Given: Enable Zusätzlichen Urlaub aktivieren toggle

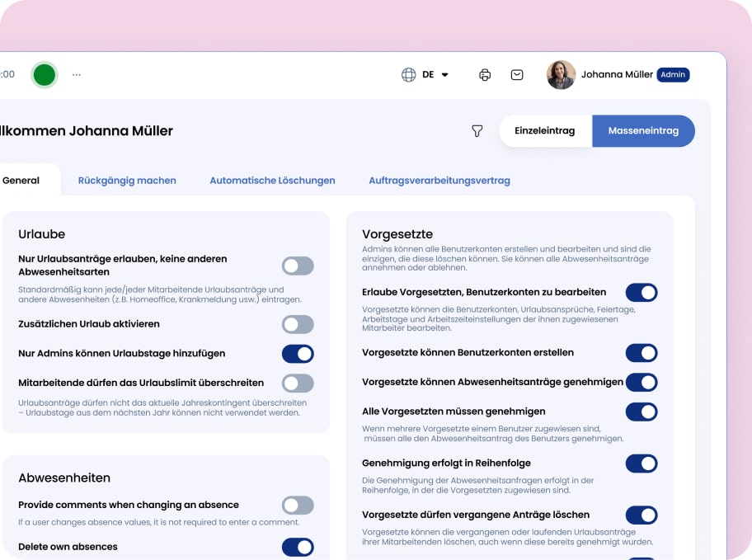Looking at the screenshot, I should (298, 324).
